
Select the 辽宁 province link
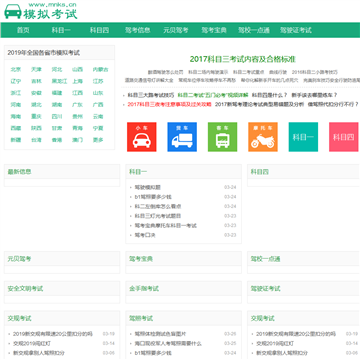click(16, 81)
